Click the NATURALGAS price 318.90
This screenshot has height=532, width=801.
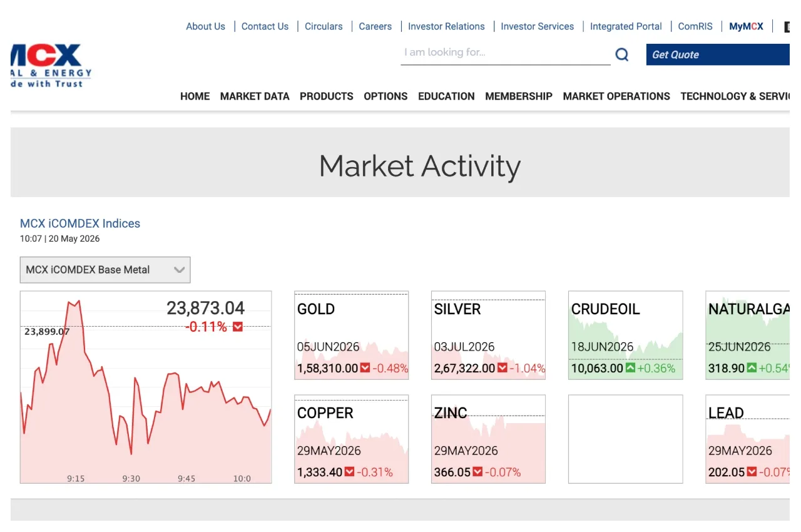(727, 368)
